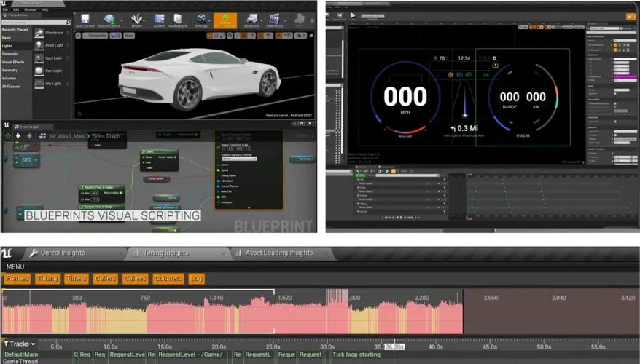Screen dimensions: 640x364
Task: Toggle the Counters panel button
Action: (x=168, y=279)
